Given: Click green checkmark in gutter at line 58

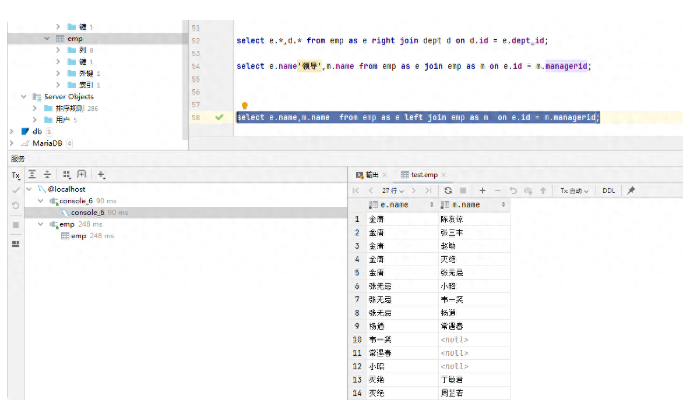Looking at the screenshot, I should pos(219,117).
